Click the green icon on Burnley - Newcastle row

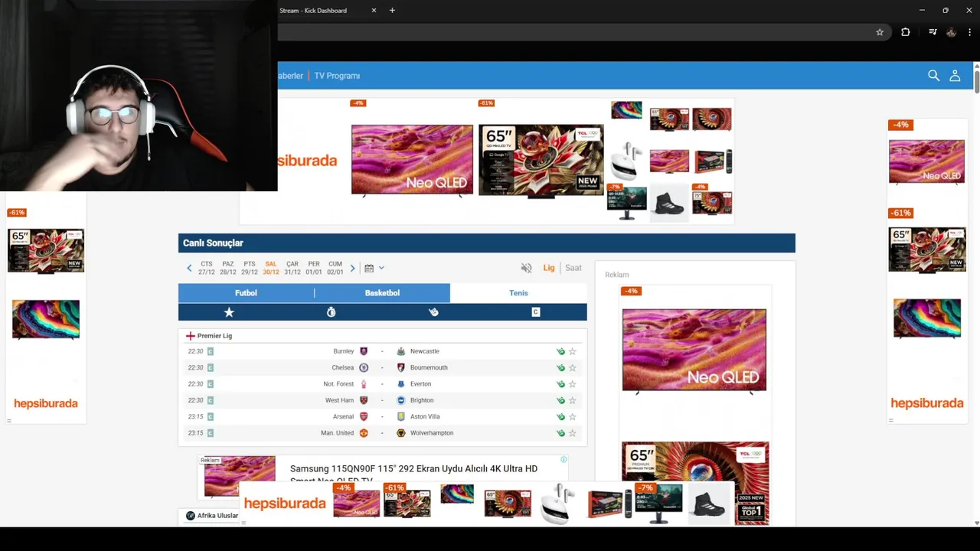coord(560,351)
